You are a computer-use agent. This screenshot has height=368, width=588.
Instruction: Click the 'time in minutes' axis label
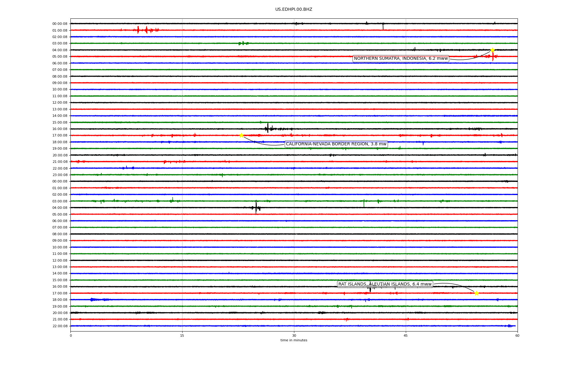[293, 340]
